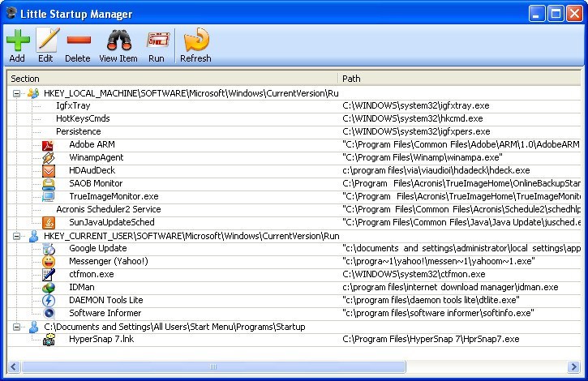Click the HDAudDeck orange icon
This screenshot has width=588, height=381.
click(x=48, y=171)
